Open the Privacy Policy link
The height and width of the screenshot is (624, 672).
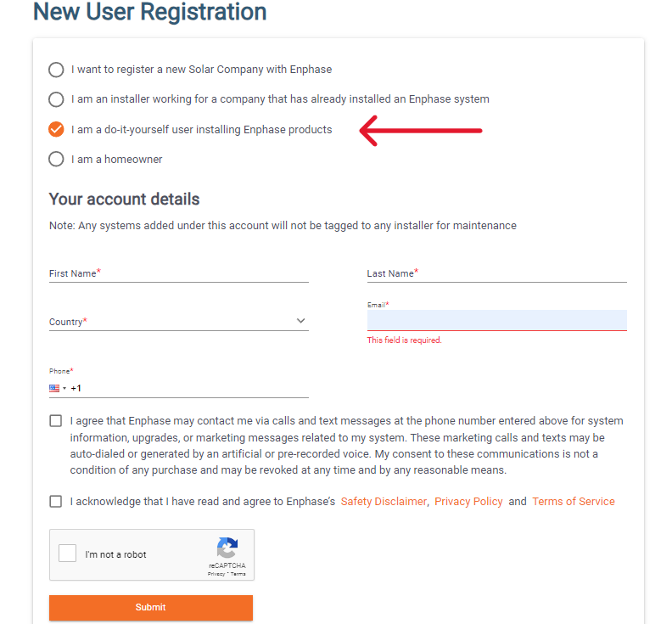pos(468,502)
